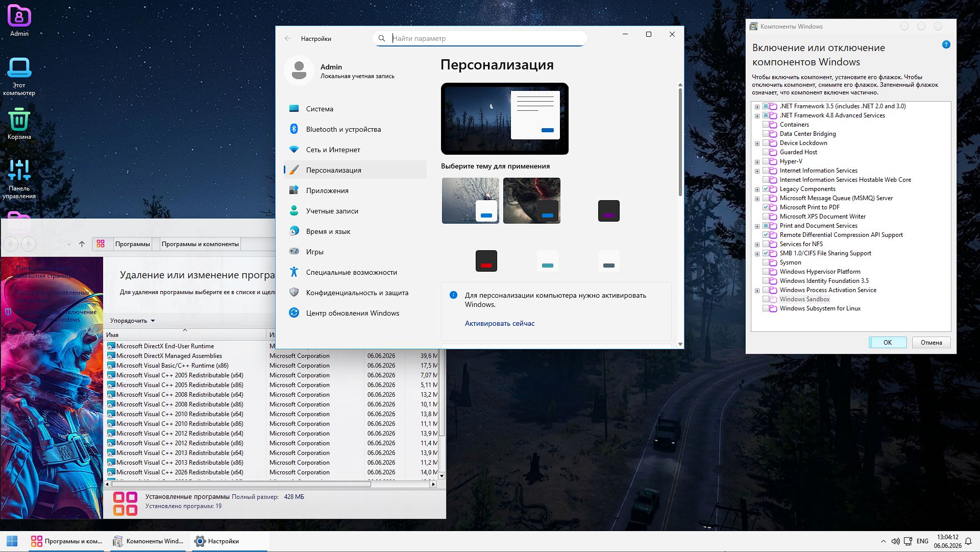Click the search magnifier icon in Settings
Viewport: 980px width, 552px height.
click(382, 38)
